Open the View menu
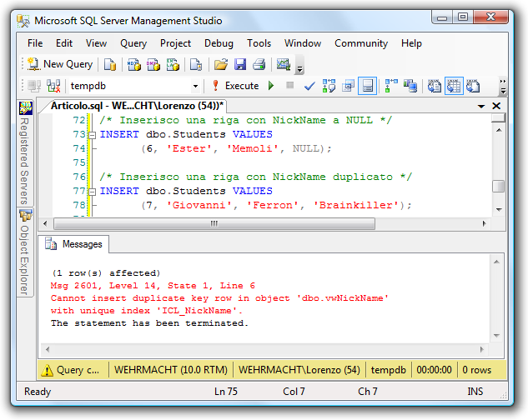 (96, 43)
